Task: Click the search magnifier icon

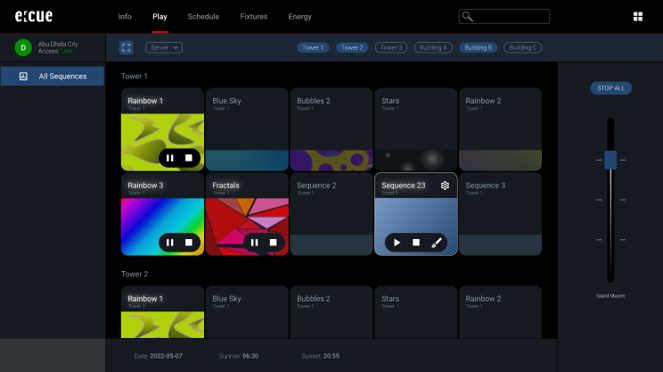Action: point(467,16)
